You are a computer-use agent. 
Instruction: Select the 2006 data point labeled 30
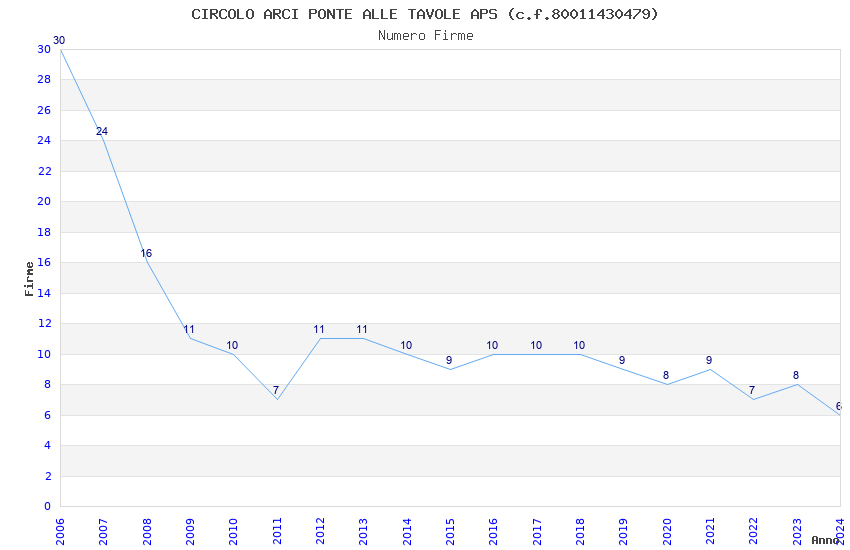tap(59, 41)
